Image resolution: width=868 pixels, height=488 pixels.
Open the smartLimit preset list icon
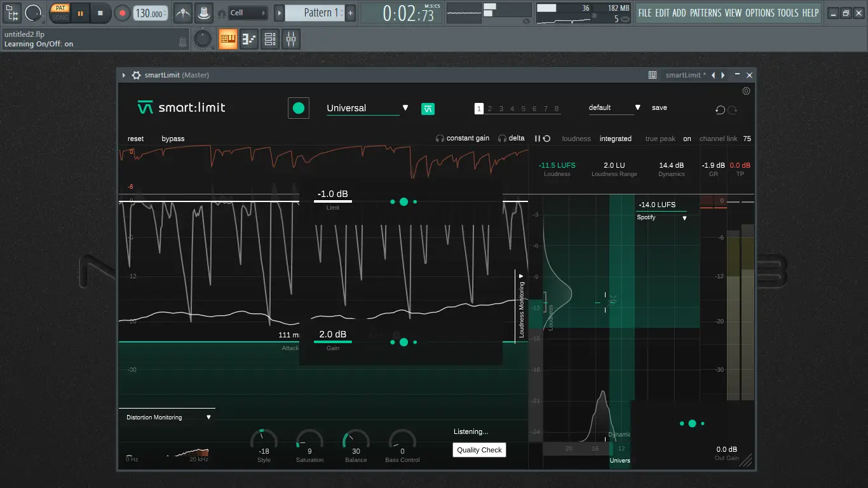[x=653, y=75]
